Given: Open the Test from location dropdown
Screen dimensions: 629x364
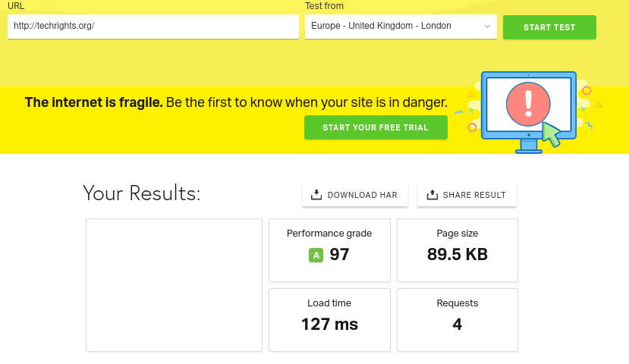Looking at the screenshot, I should click(401, 27).
